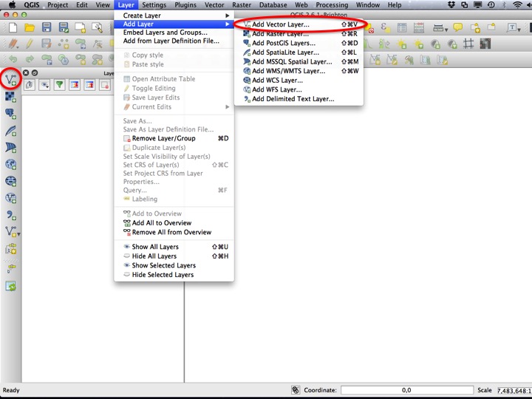Screen dimensions: 532x399
Task: Click the grid hash icon in raster toolbar
Action: click(x=468, y=44)
